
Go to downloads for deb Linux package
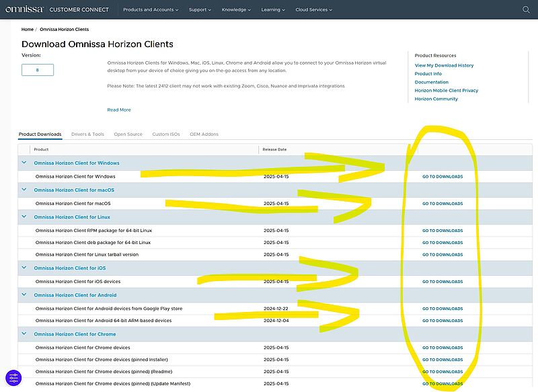(x=443, y=243)
